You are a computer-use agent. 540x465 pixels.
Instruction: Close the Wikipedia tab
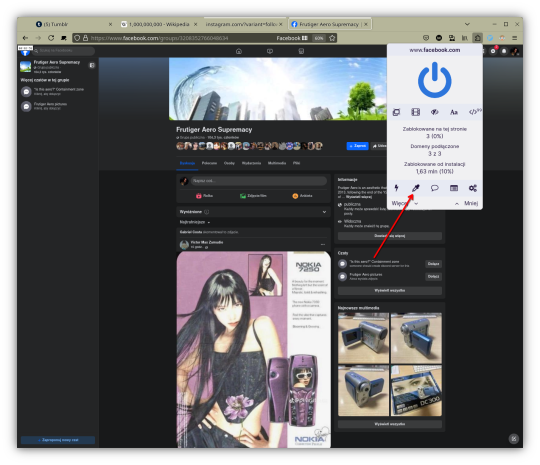[x=195, y=24]
